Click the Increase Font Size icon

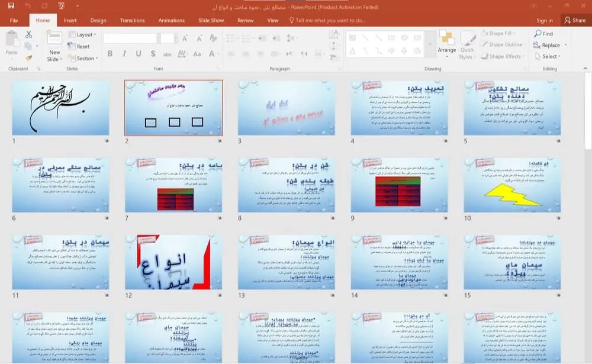point(185,38)
